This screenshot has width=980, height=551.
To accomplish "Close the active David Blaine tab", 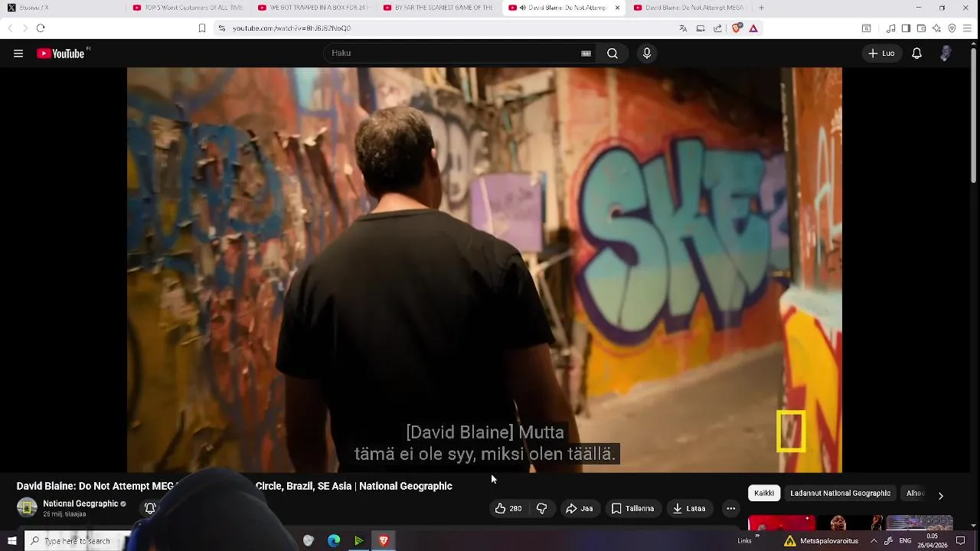I will coord(616,8).
